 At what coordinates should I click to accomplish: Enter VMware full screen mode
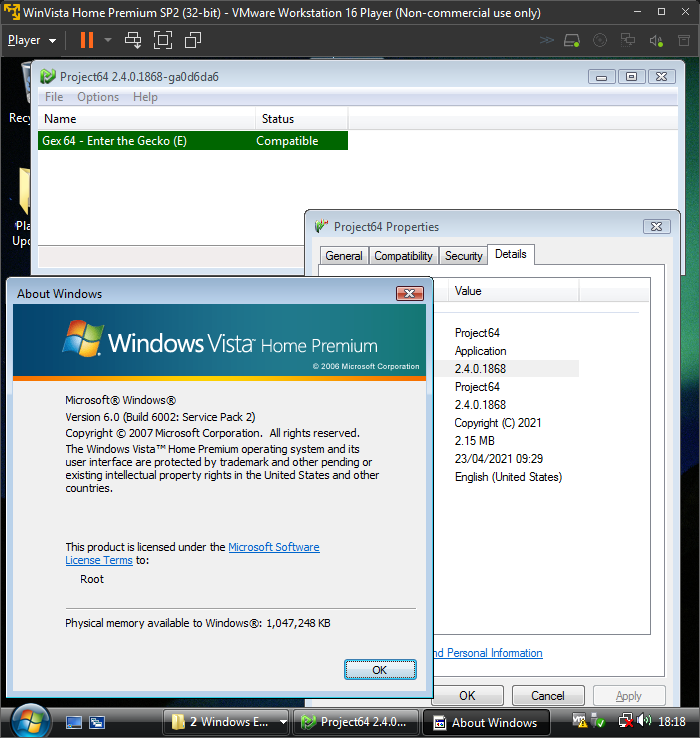(x=163, y=40)
